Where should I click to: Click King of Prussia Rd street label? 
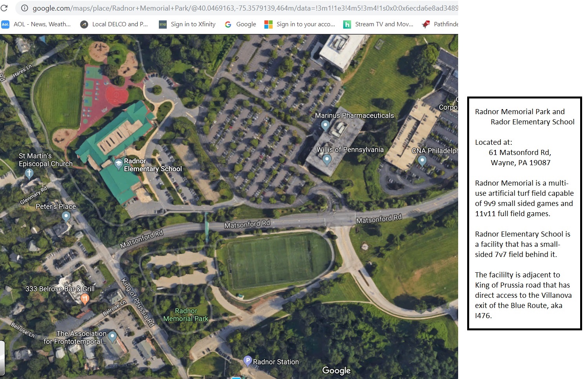pos(138,302)
